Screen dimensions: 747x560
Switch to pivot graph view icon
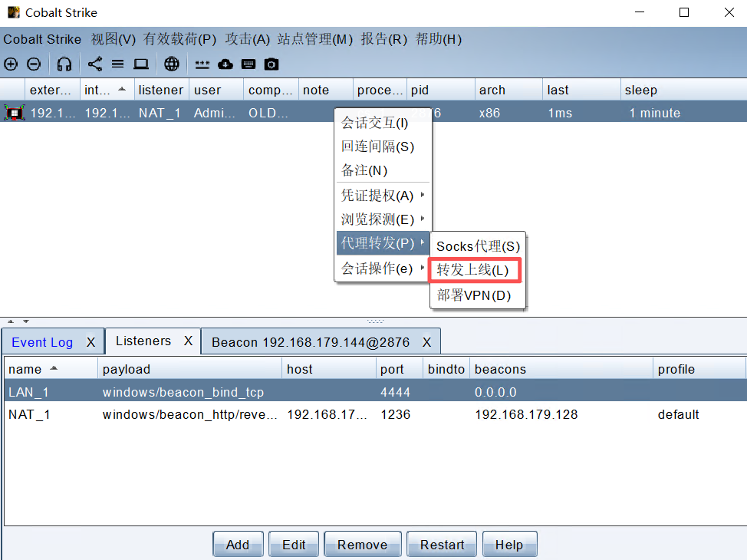click(95, 64)
